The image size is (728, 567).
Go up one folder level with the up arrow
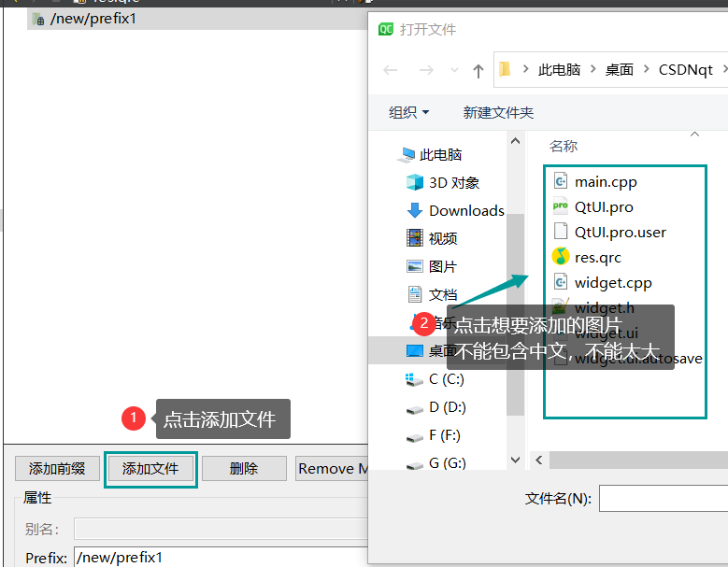pyautogui.click(x=478, y=71)
